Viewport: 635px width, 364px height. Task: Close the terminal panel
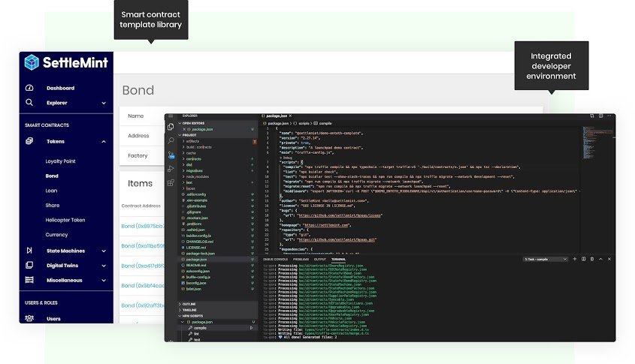pyautogui.click(x=609, y=259)
